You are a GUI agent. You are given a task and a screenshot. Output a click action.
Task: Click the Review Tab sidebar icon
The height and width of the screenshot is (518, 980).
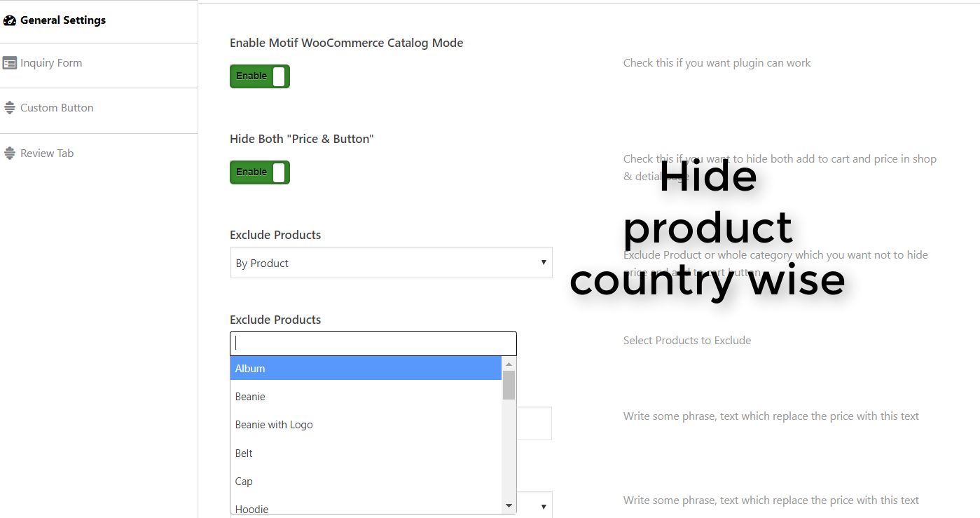click(x=9, y=154)
